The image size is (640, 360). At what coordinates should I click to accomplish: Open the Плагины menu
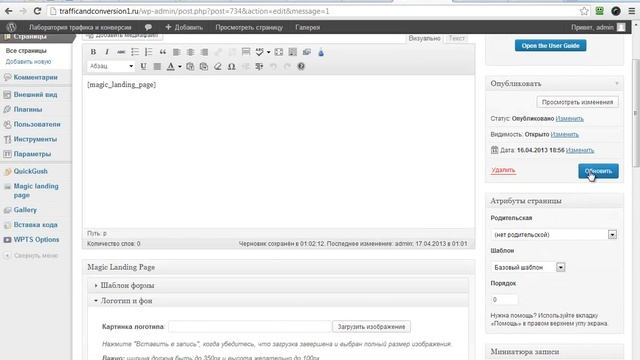tap(28, 109)
